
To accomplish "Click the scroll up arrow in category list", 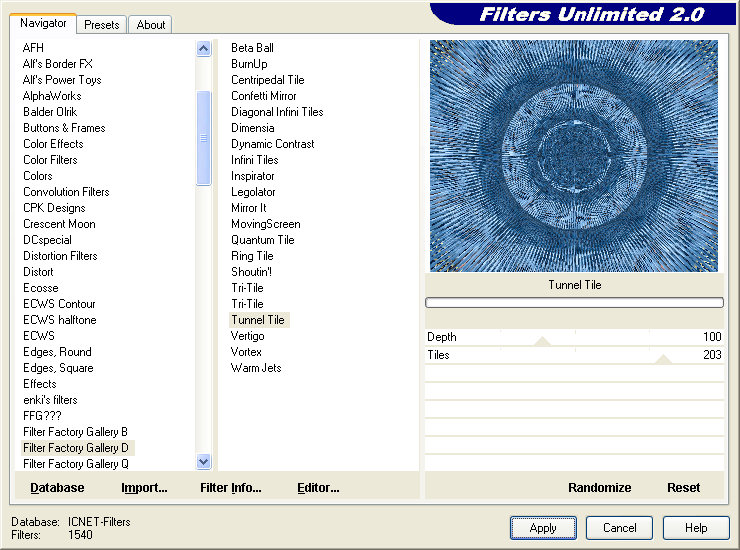I will pos(203,48).
